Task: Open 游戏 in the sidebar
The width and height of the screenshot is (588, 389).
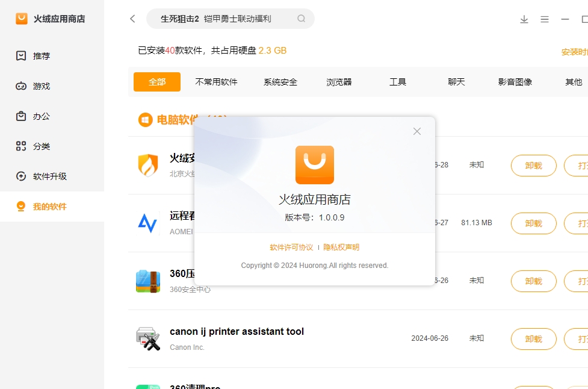Action: click(52, 86)
